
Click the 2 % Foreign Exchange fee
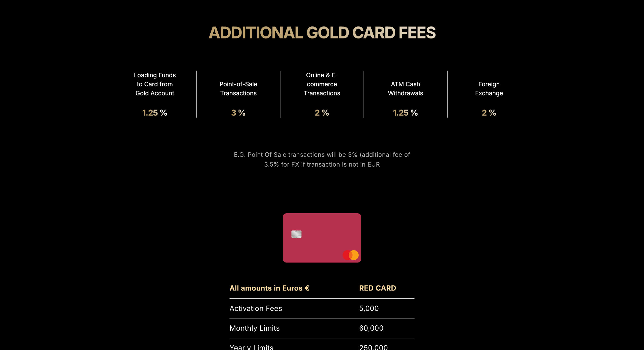[x=489, y=113]
